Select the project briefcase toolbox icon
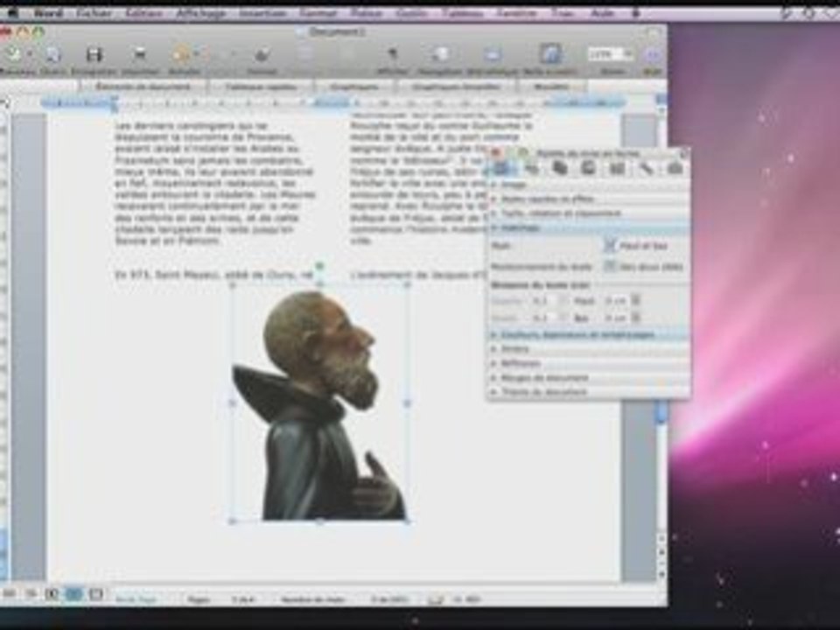 coord(675,169)
